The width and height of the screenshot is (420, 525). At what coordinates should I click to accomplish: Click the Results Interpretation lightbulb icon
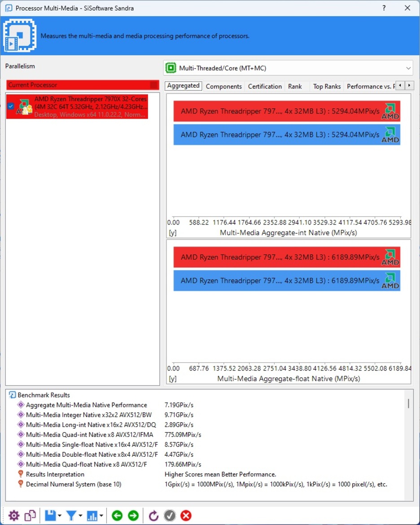pyautogui.click(x=20, y=474)
